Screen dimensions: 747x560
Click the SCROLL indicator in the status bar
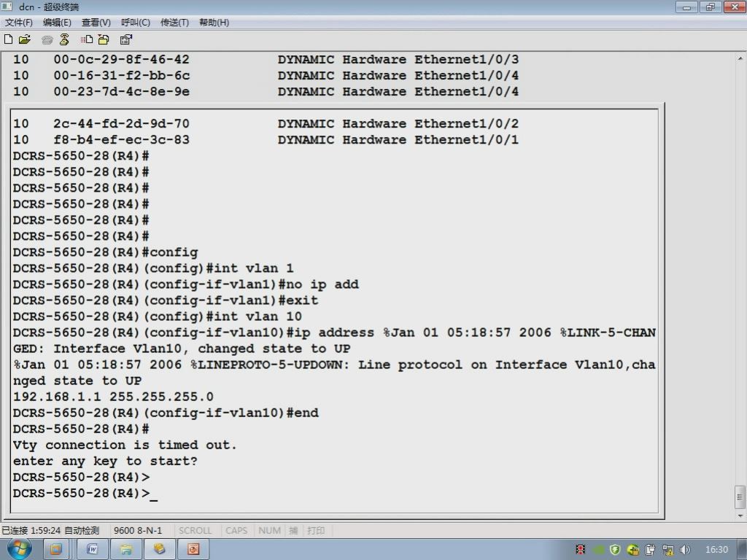click(195, 531)
